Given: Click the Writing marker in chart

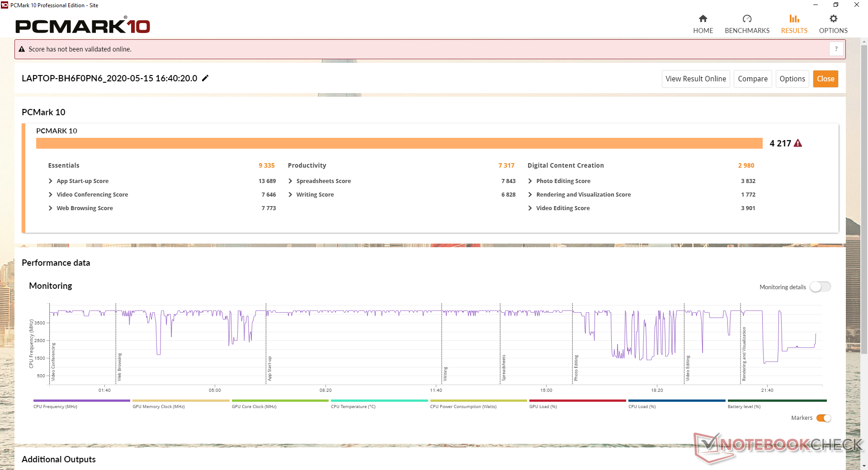Looking at the screenshot, I should 445,374.
